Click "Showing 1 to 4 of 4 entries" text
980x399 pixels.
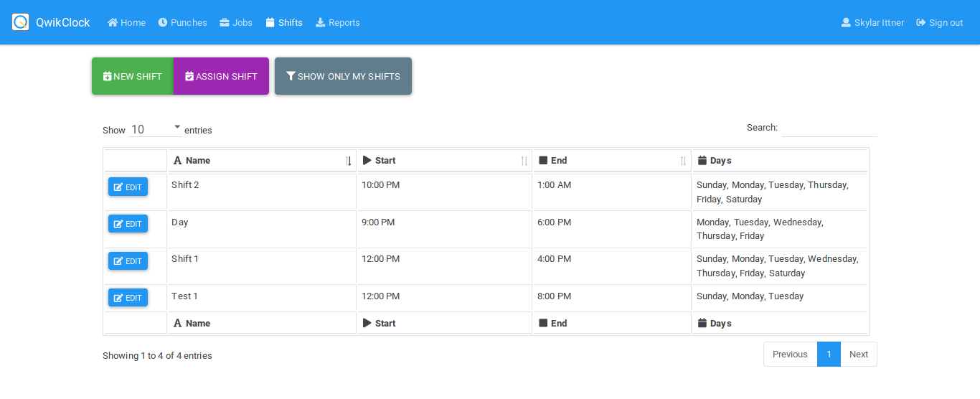coord(157,355)
